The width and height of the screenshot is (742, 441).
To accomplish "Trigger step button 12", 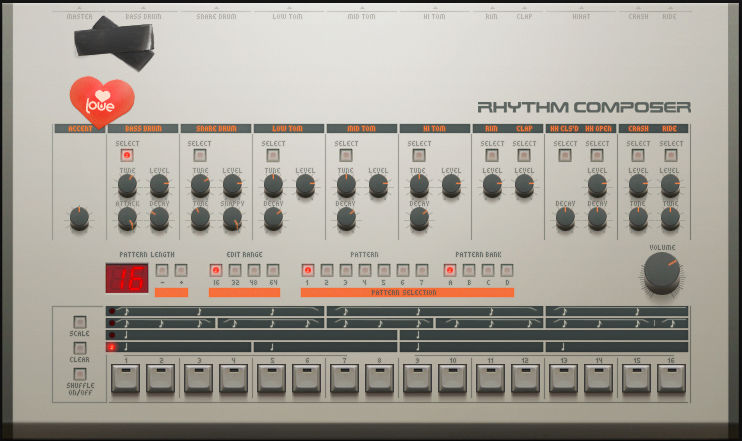I will 525,378.
